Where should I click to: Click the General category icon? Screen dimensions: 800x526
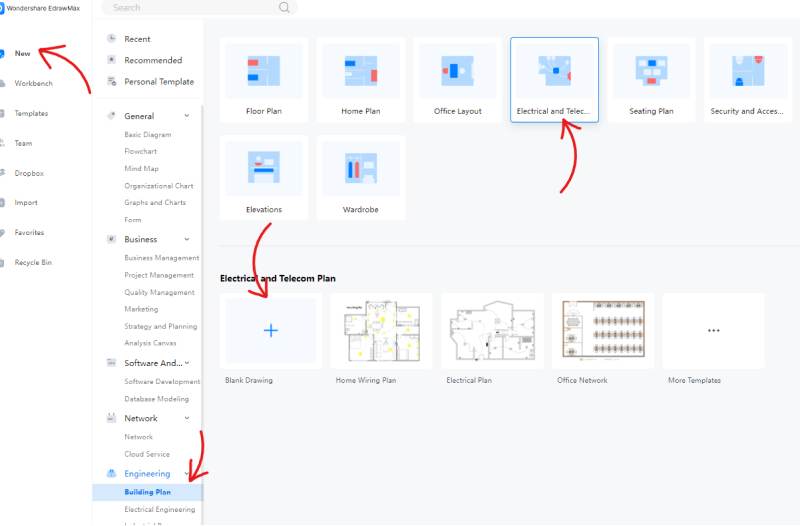click(111, 116)
